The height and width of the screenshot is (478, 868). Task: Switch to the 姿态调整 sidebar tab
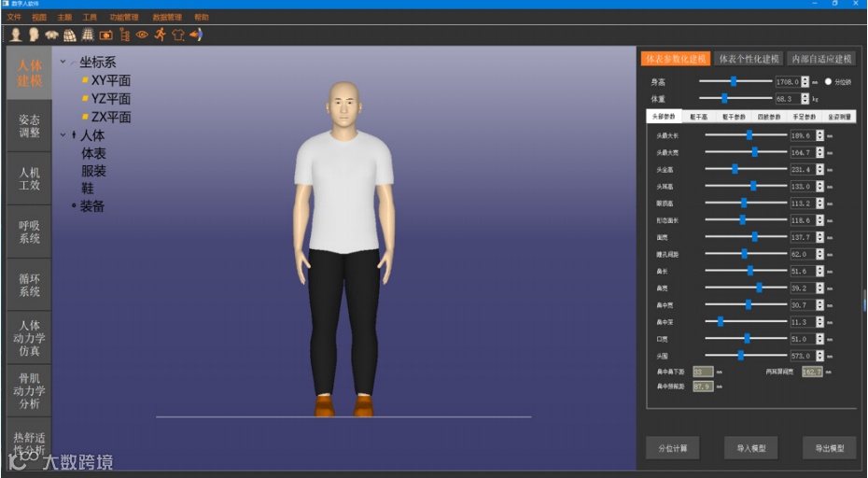click(x=29, y=126)
